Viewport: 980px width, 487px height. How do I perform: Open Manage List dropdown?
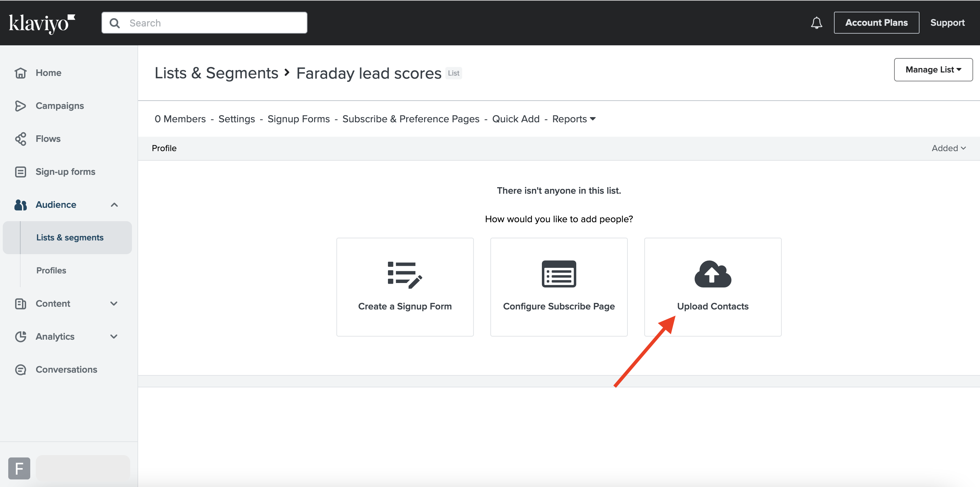[933, 70]
